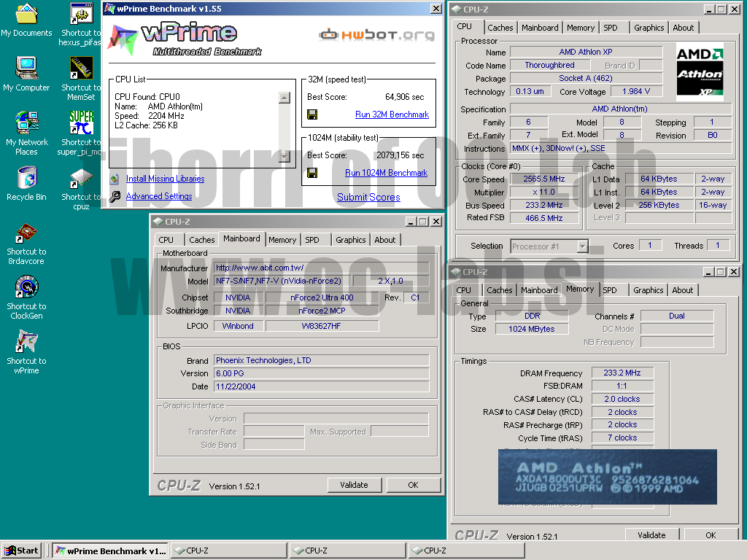
Task: Expand the Processor #1 selection dropdown
Action: click(x=582, y=246)
